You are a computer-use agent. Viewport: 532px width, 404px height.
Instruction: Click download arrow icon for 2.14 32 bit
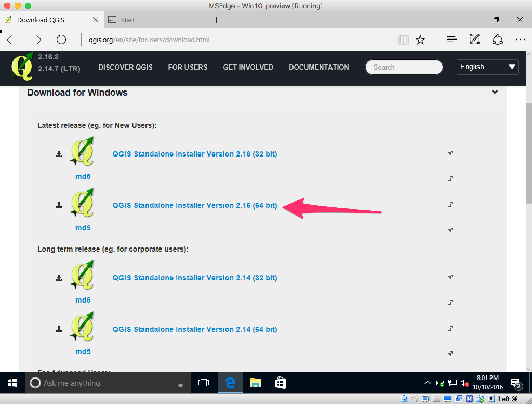(59, 278)
